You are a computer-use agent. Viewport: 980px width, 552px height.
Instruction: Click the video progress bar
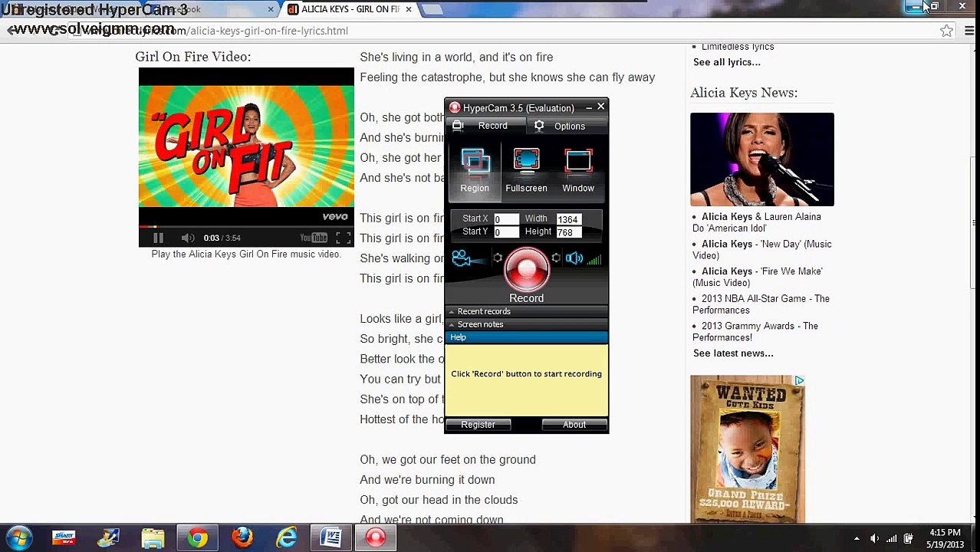246,227
